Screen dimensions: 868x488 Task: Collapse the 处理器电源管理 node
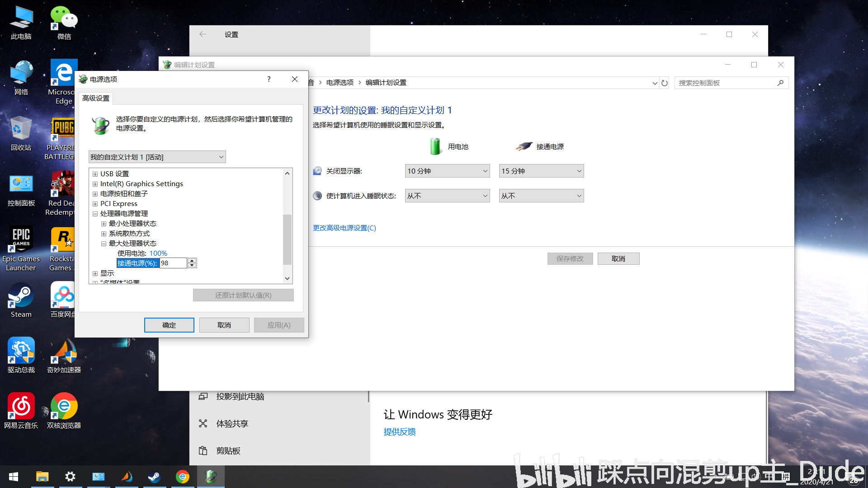(95, 214)
